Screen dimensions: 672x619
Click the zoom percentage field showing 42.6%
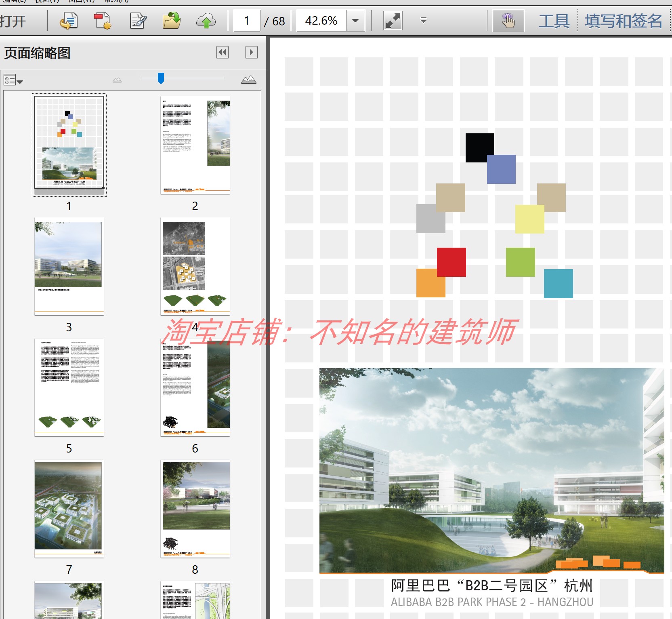tap(321, 21)
